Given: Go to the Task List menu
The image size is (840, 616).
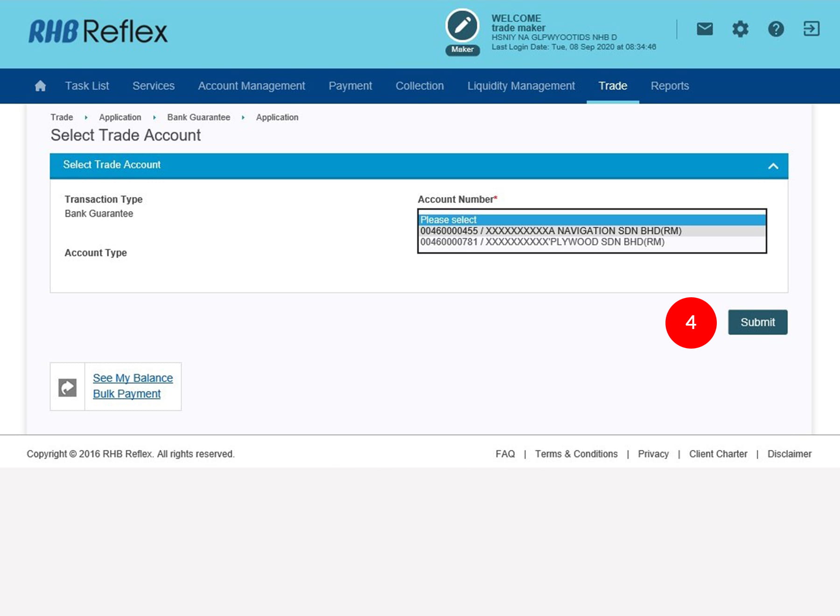Looking at the screenshot, I should 87,86.
